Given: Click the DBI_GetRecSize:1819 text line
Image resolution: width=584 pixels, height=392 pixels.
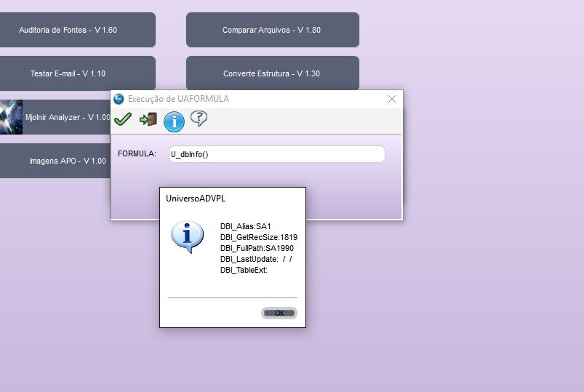Looking at the screenshot, I should [258, 237].
